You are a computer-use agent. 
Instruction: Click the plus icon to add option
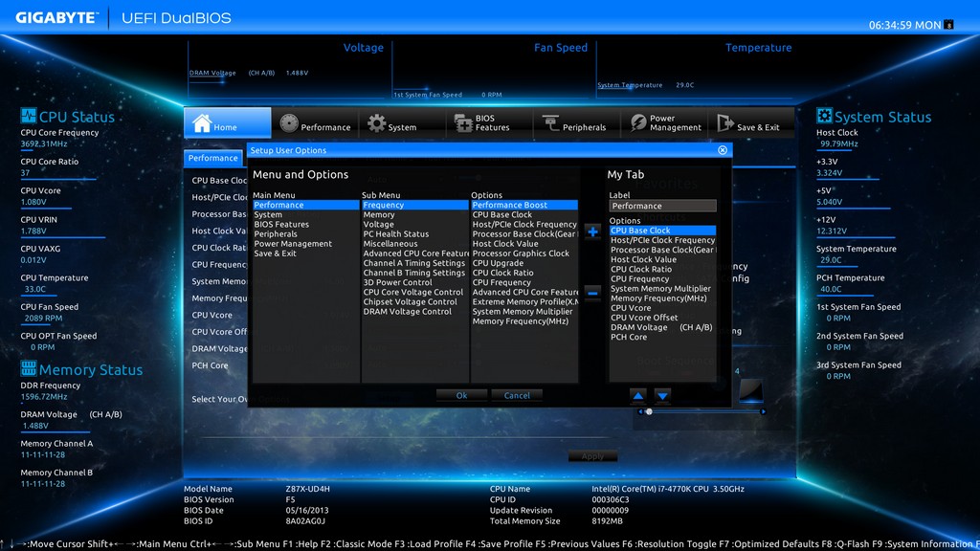(x=592, y=231)
